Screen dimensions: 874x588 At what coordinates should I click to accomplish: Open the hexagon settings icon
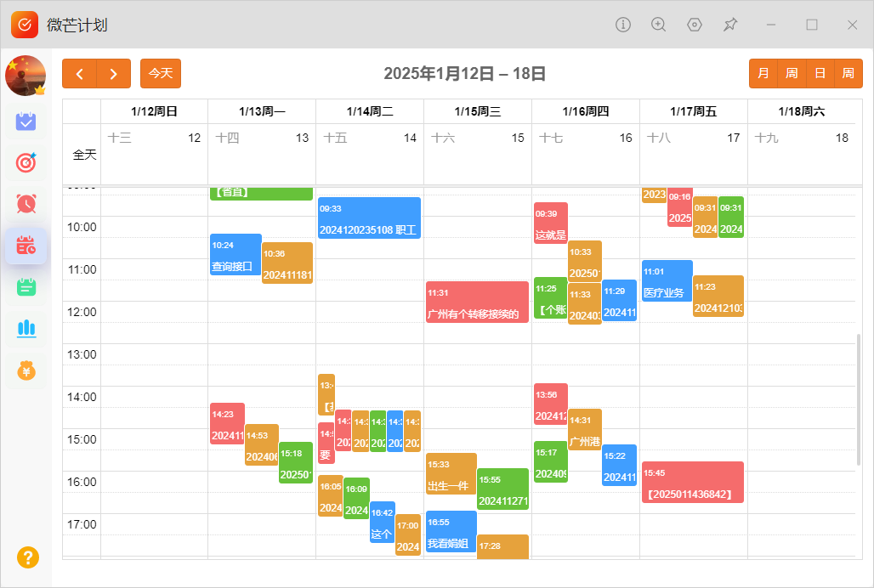[x=695, y=25]
